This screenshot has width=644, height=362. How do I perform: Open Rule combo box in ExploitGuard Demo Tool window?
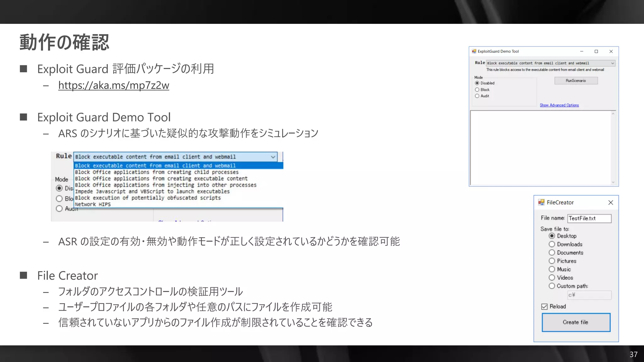pyautogui.click(x=551, y=63)
